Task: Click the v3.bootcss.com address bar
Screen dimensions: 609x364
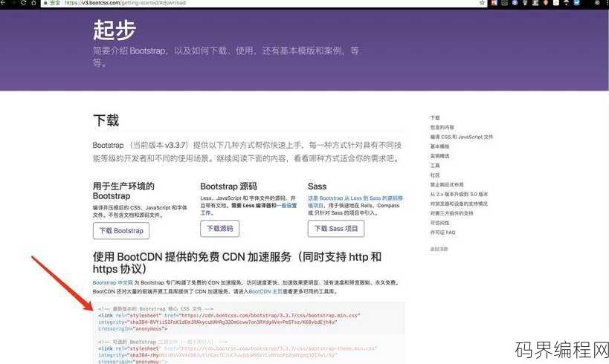Action: 264,3
